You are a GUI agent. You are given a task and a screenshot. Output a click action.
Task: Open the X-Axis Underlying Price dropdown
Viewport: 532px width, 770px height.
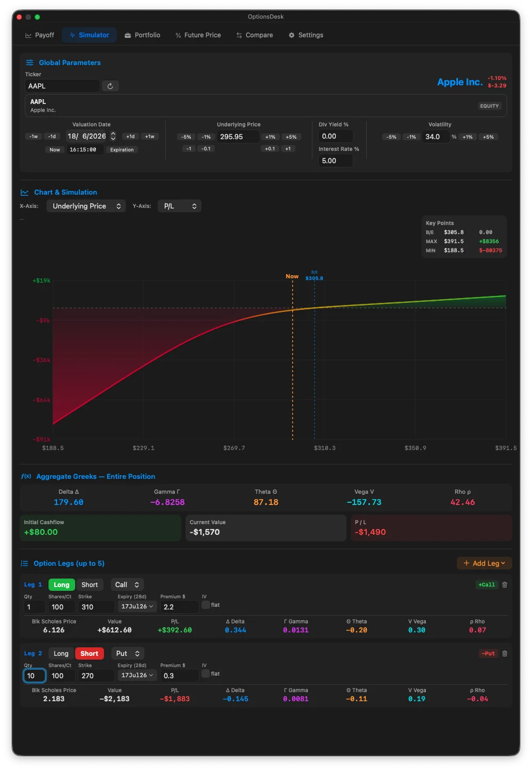(x=86, y=206)
